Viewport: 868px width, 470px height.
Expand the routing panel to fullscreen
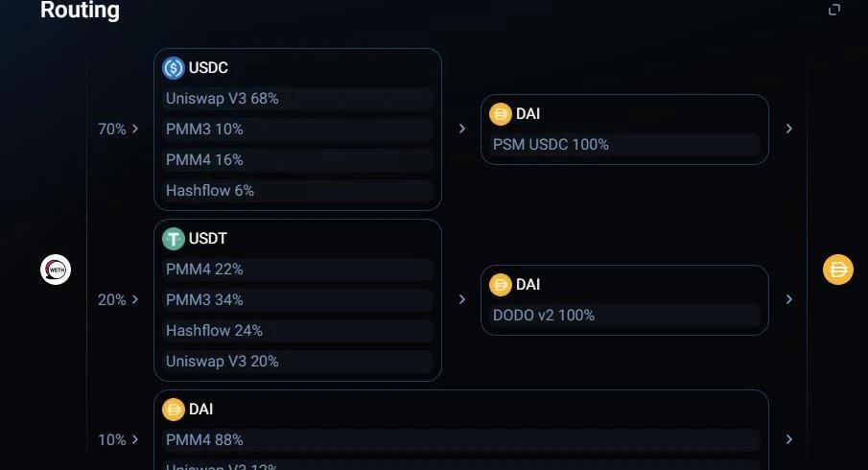(x=834, y=10)
